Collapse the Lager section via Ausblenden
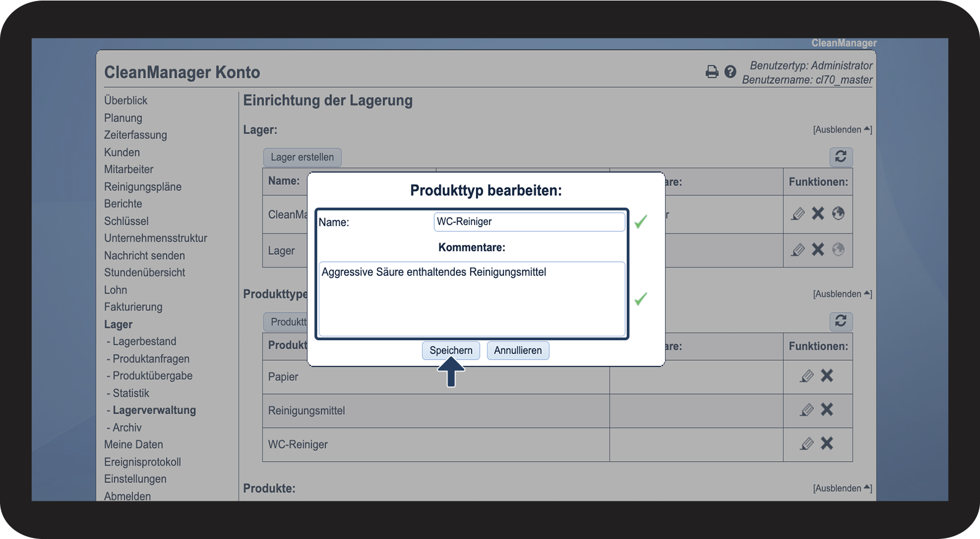 coord(842,129)
